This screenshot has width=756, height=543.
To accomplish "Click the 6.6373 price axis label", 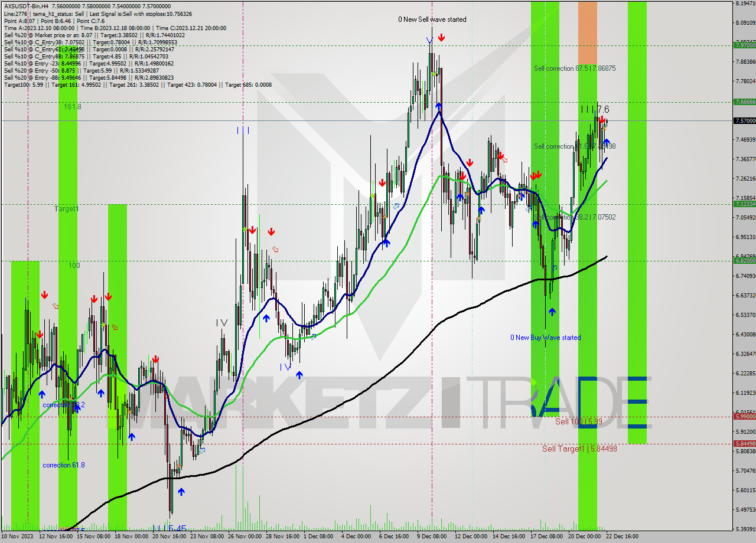I will click(x=745, y=295).
